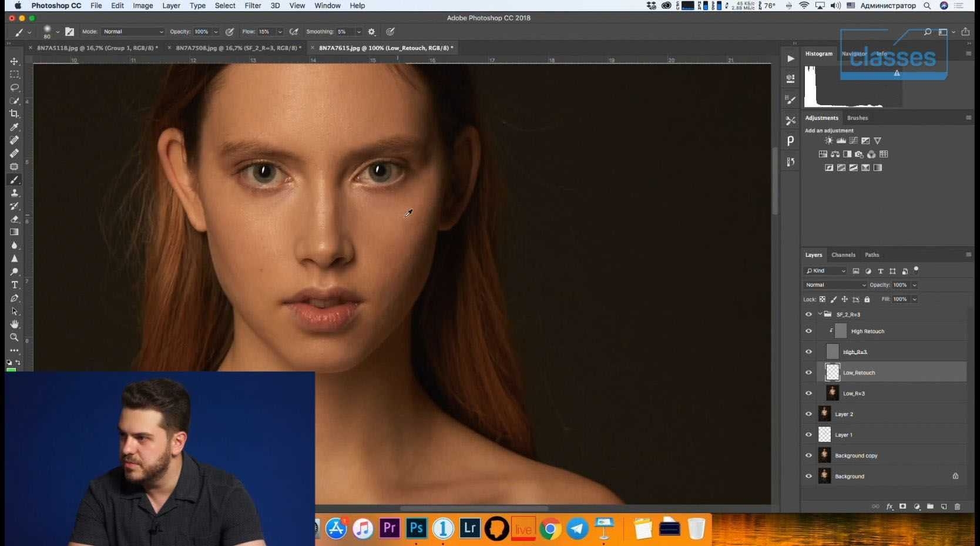Select the Clone Stamp tool
This screenshot has height=546, width=980.
tap(14, 193)
